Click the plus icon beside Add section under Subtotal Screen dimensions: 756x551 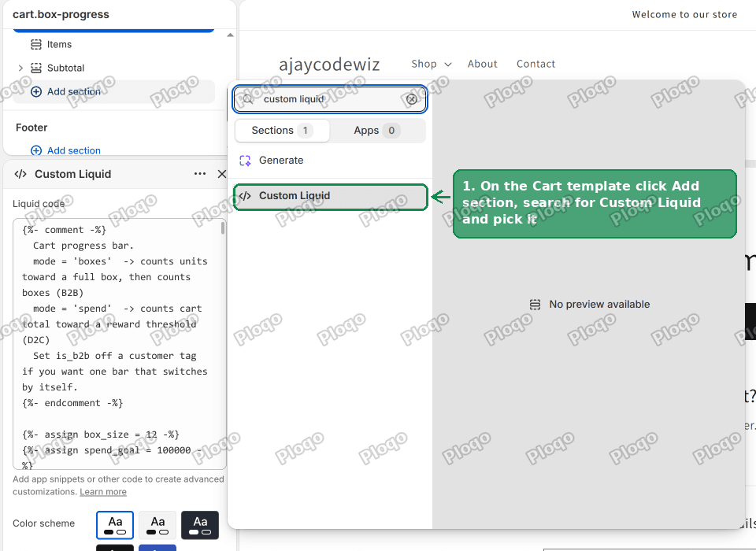coord(36,91)
